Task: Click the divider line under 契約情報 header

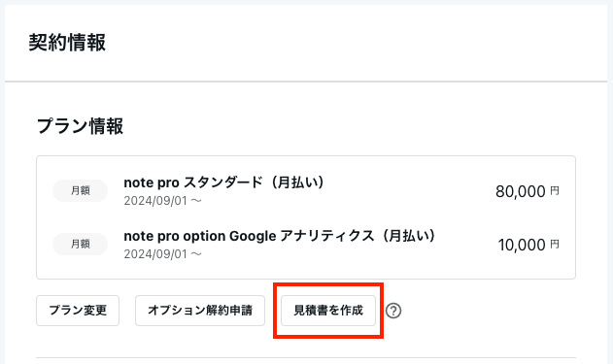Action: click(306, 82)
